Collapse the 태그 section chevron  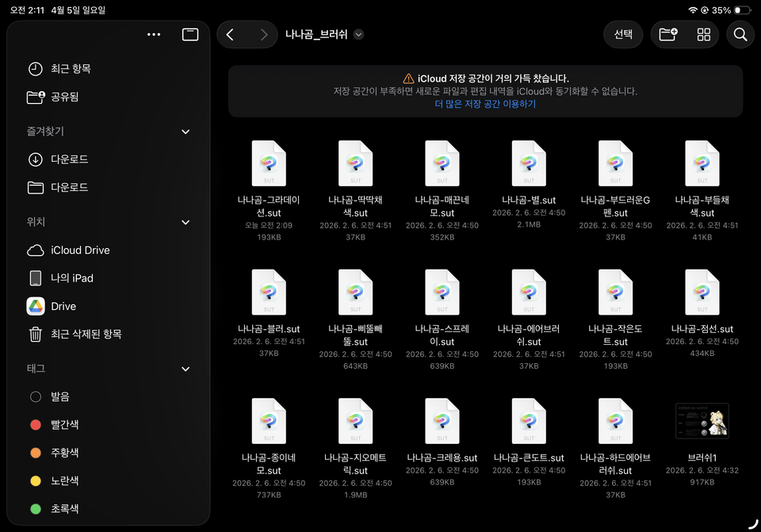(185, 369)
